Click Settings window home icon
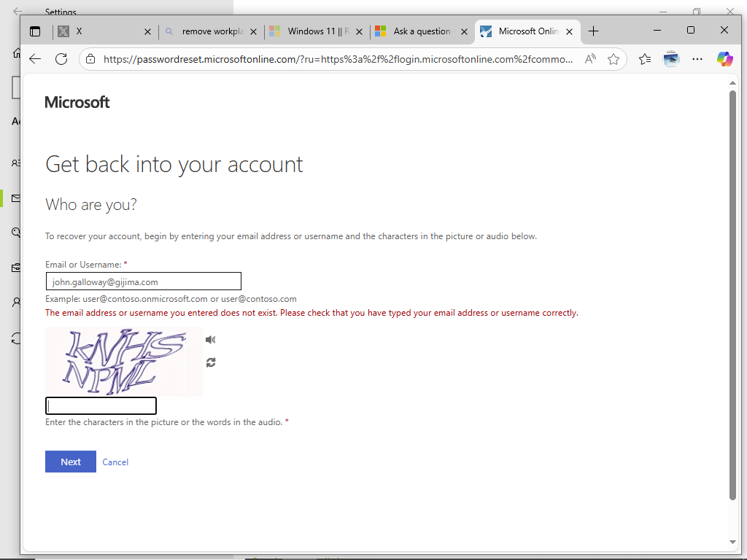Viewport: 747px width, 560px height. 17,52
